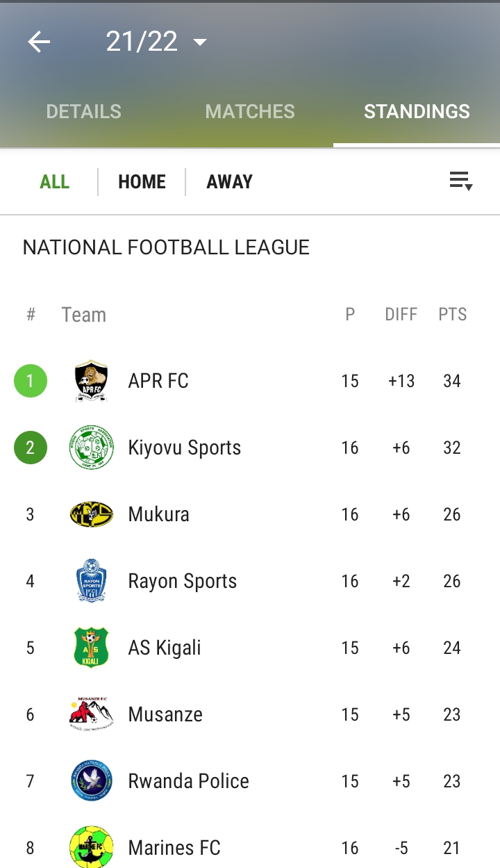The height and width of the screenshot is (868, 500).
Task: Switch to the MATCHES tab
Action: pos(250,111)
